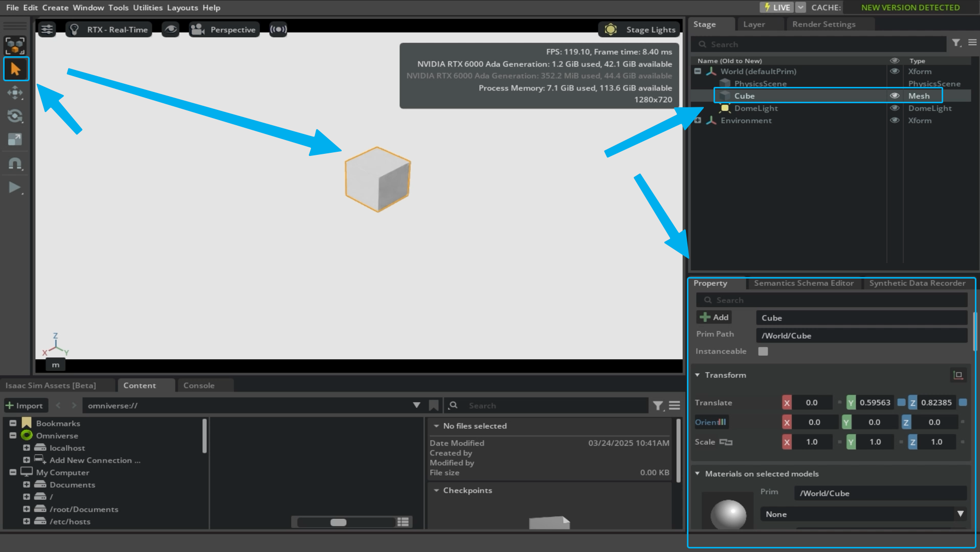This screenshot has height=552, width=980.
Task: Activate the Select arrow tool
Action: (16, 69)
